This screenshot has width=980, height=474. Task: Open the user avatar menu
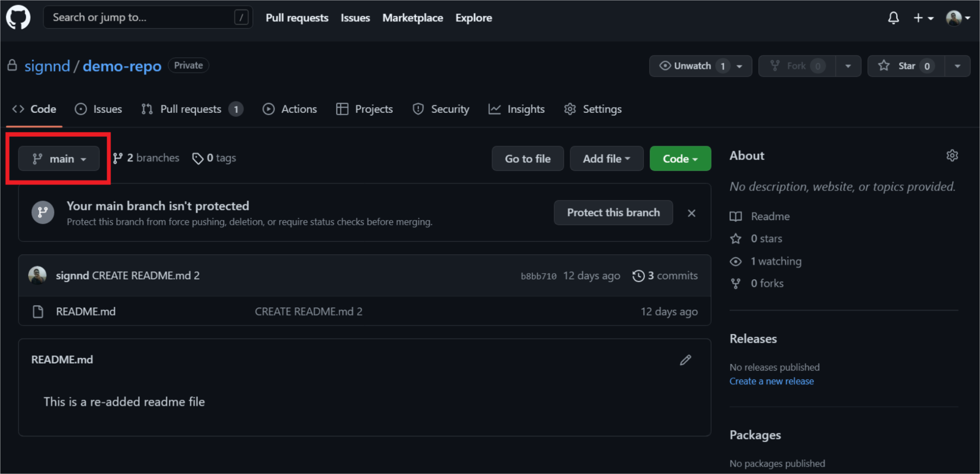(x=958, y=18)
